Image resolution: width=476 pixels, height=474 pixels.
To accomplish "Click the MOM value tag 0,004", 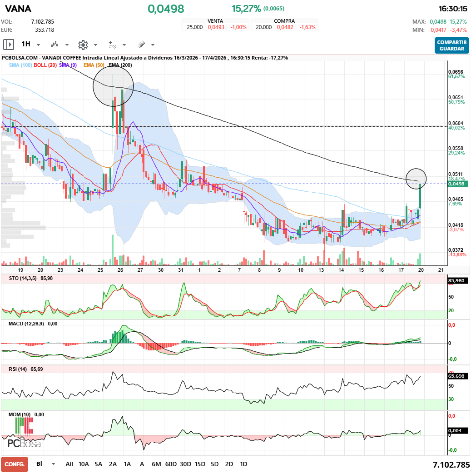I will (457, 430).
